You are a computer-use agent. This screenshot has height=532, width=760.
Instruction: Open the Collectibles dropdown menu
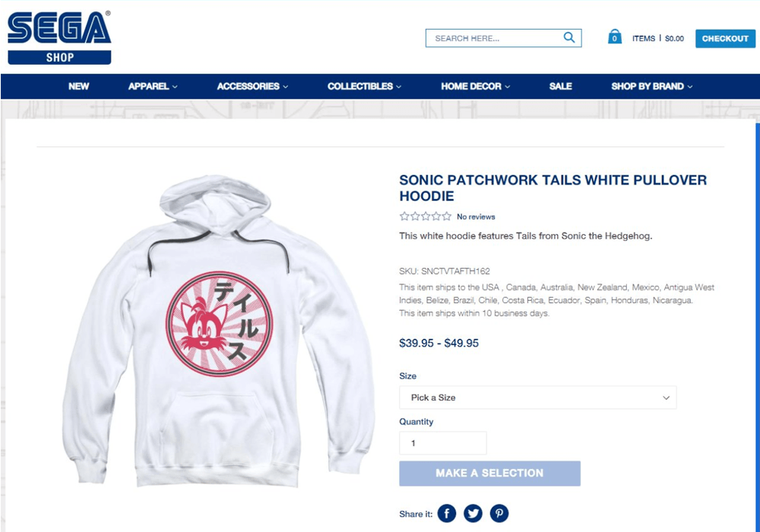click(364, 87)
